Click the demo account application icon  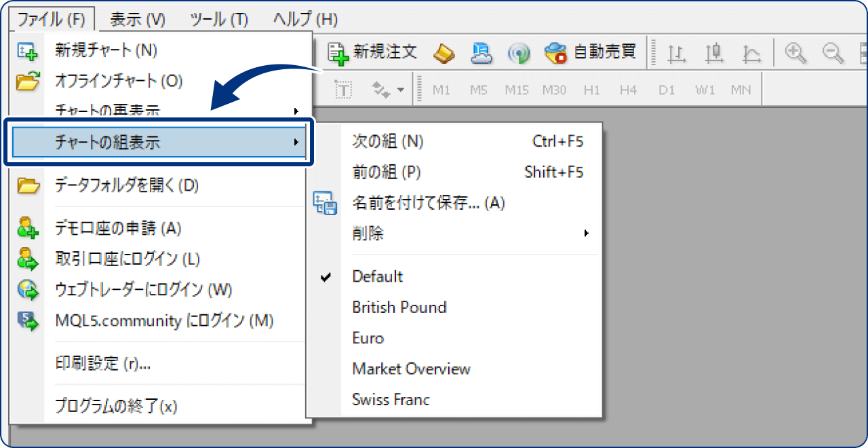[x=28, y=228]
